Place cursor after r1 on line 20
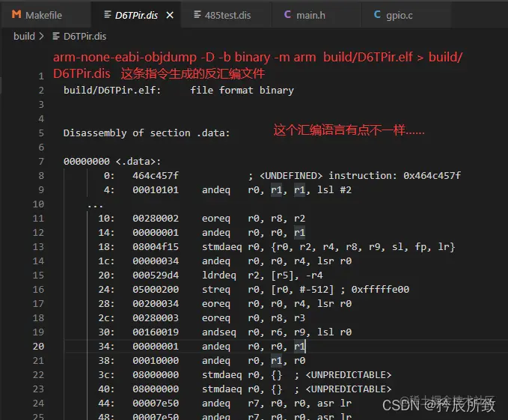Screen dimensions: 508x420 tap(305, 347)
